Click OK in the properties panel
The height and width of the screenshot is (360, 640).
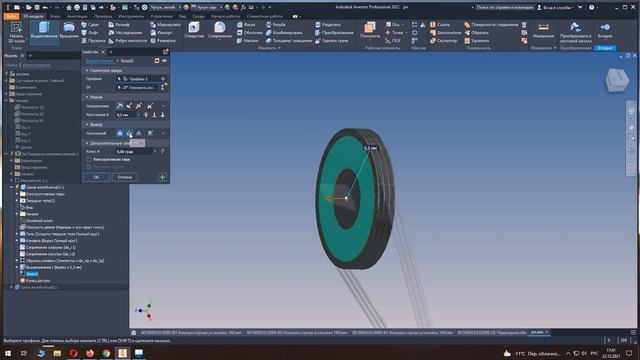[96, 177]
